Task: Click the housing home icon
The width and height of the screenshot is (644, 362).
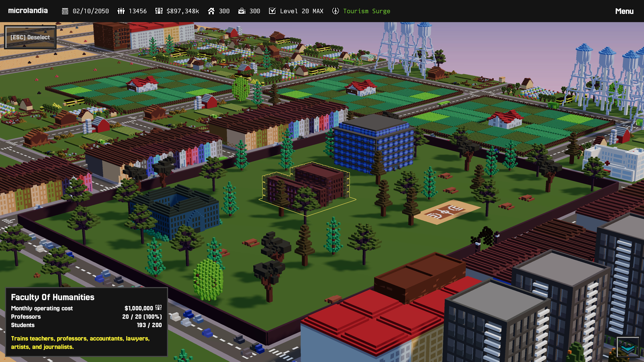Action: click(x=211, y=11)
